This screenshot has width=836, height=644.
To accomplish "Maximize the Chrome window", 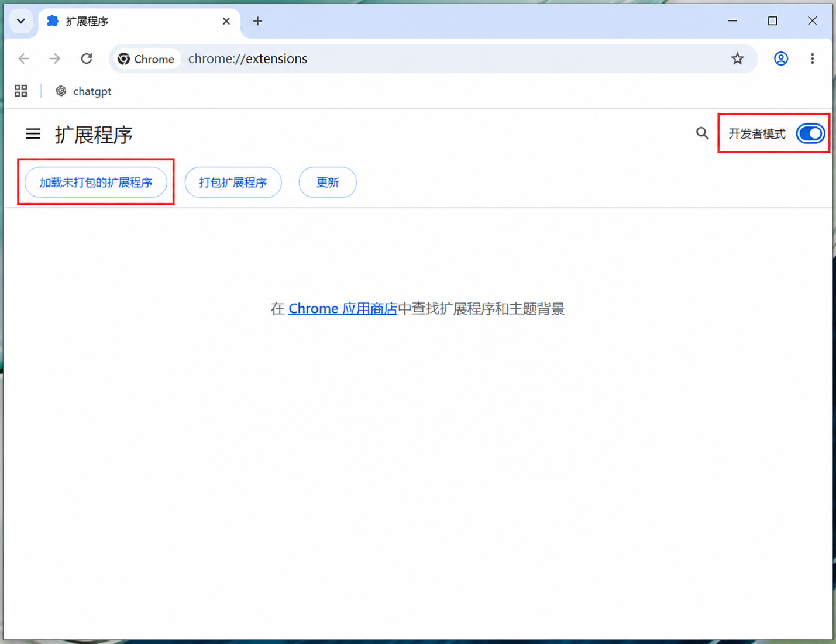I will click(772, 21).
